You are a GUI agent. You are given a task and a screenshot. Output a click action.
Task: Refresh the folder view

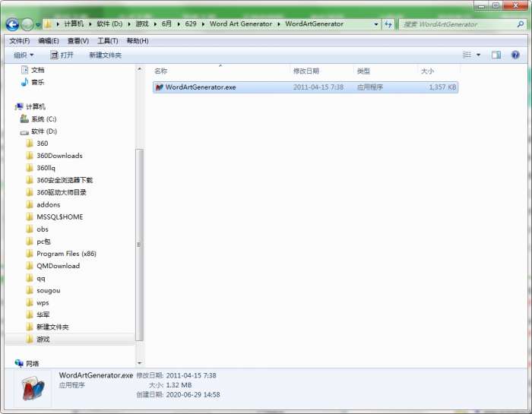coord(388,24)
